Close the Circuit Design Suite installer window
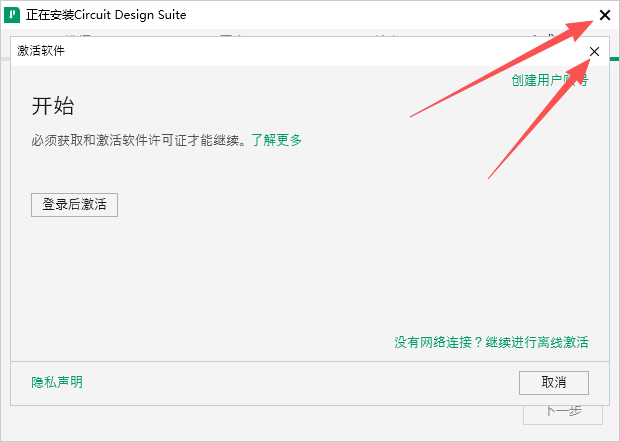The width and height of the screenshot is (620, 442). point(605,15)
